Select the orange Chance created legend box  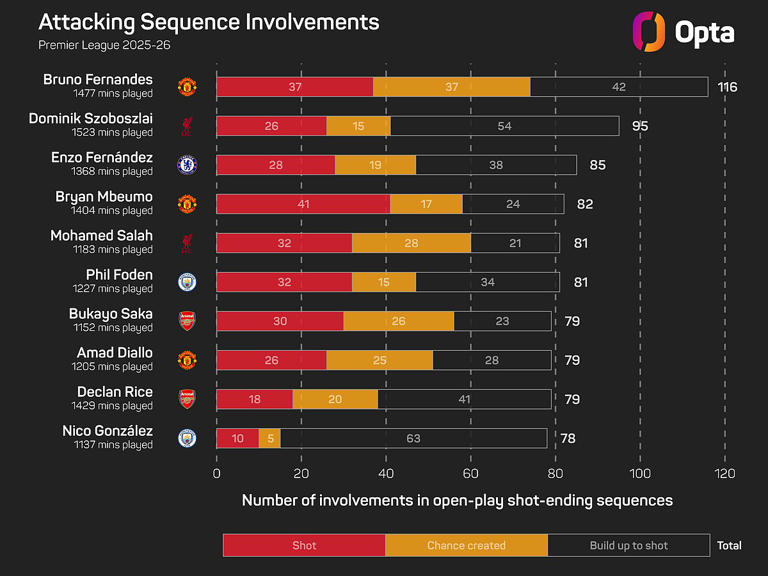click(466, 545)
